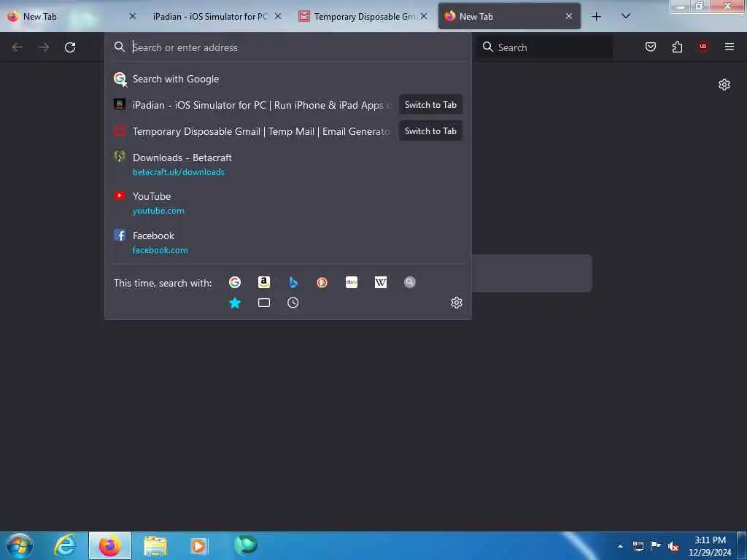Launch Internet Explorer from the taskbar

pyautogui.click(x=65, y=545)
